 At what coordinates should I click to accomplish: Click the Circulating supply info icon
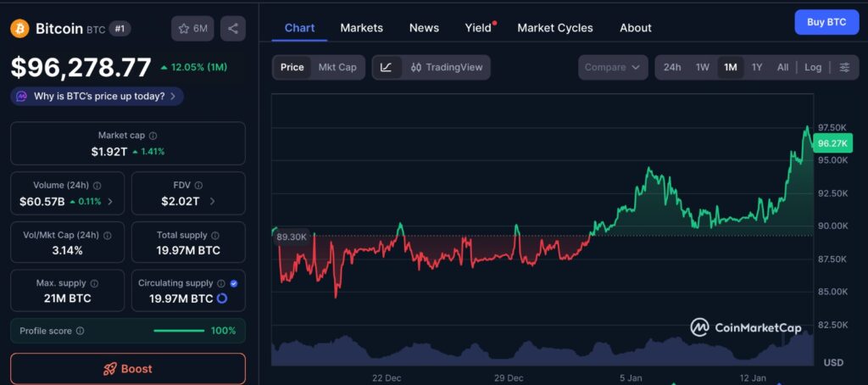pyautogui.click(x=221, y=283)
